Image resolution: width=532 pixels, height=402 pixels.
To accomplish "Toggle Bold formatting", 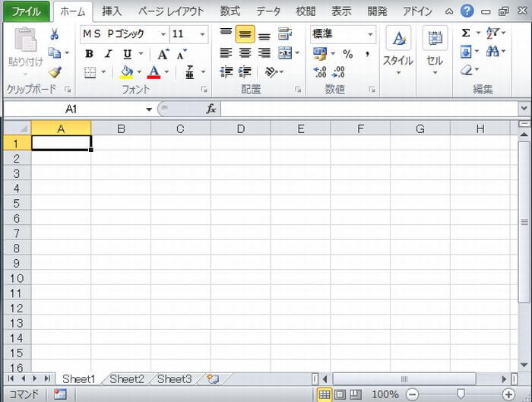I will [x=89, y=54].
